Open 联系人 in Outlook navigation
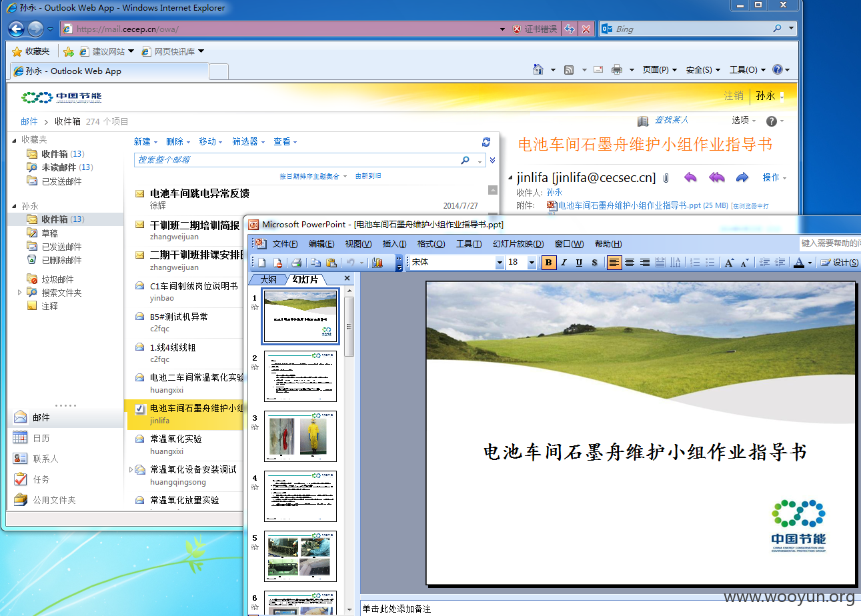861x616 pixels. coord(45,459)
